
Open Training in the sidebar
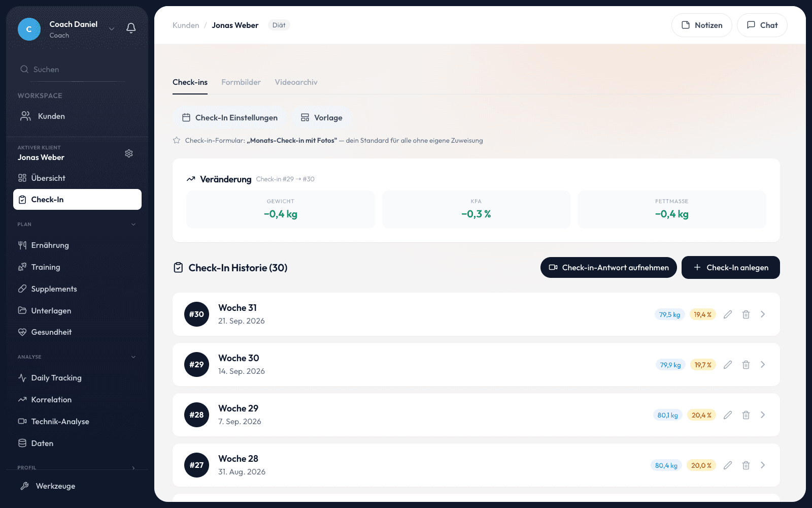coord(77,267)
